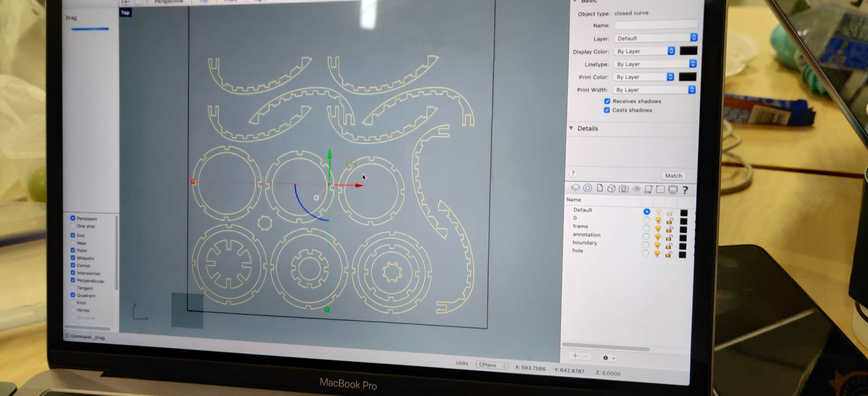
Task: Toggle the Quadrant object snap checkbox
Action: pyautogui.click(x=73, y=295)
